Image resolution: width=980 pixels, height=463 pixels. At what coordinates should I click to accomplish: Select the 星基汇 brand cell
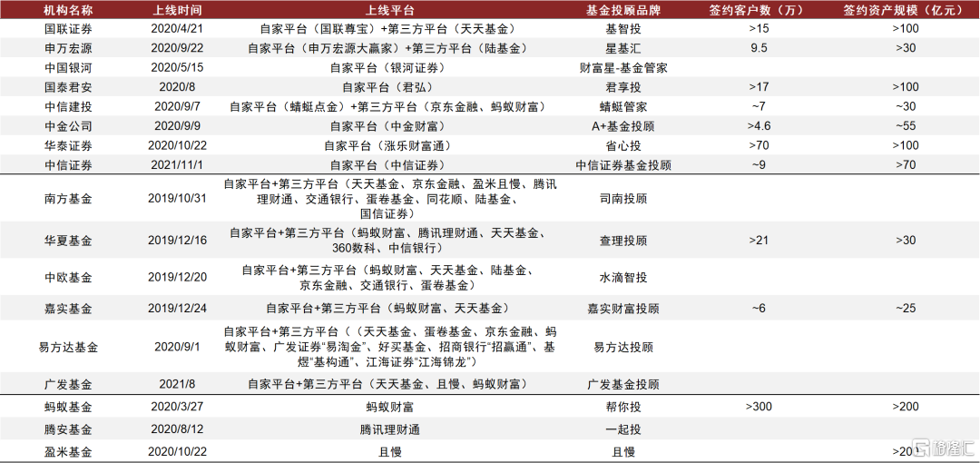(x=623, y=48)
